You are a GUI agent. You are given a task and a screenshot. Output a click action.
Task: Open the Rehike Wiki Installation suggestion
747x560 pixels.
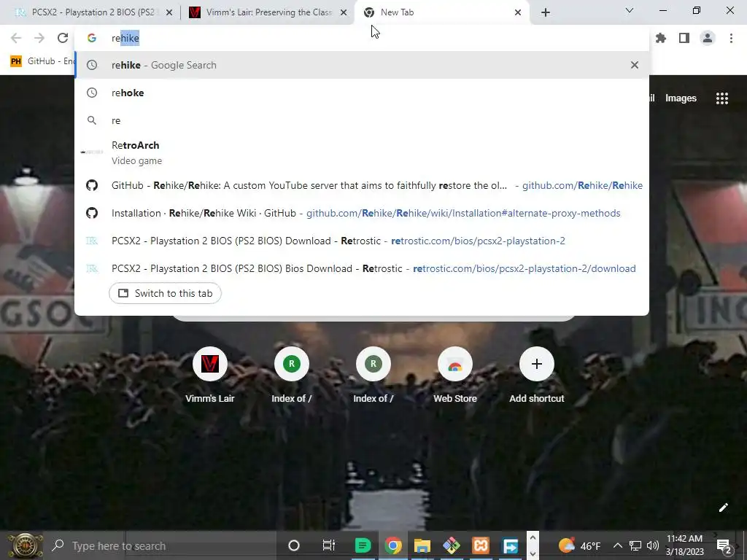coord(362,213)
